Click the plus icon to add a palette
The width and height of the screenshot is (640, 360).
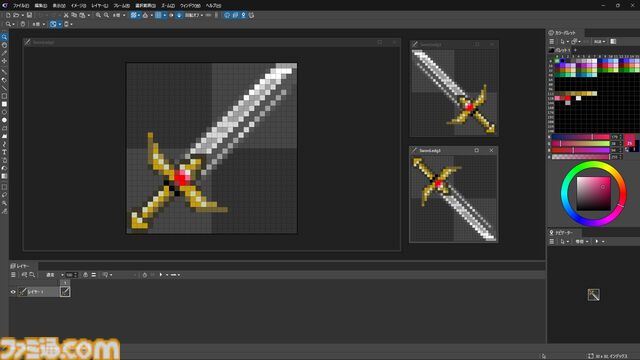[x=576, y=50]
